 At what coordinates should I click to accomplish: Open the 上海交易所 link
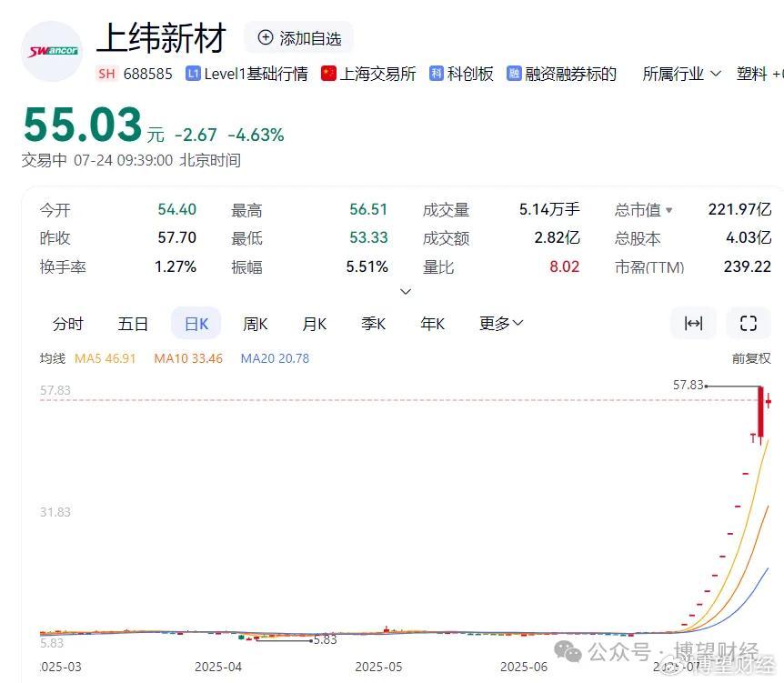coord(377,74)
